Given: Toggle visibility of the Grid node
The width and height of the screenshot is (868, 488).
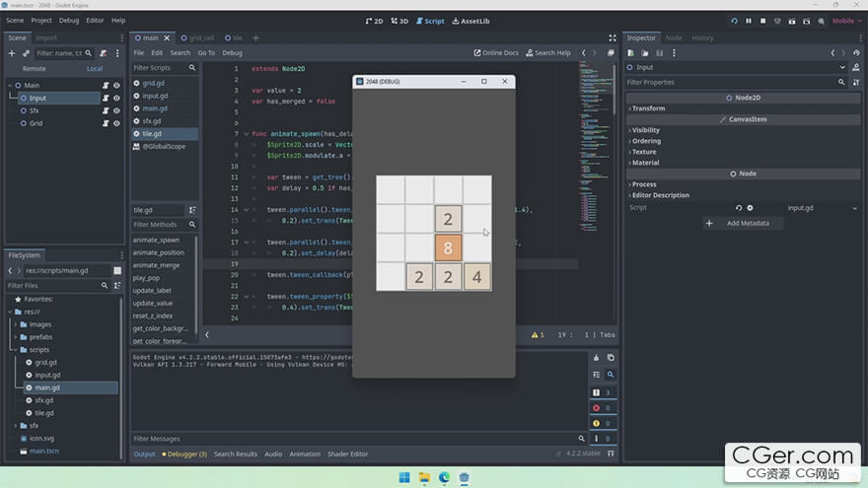Looking at the screenshot, I should click(116, 123).
